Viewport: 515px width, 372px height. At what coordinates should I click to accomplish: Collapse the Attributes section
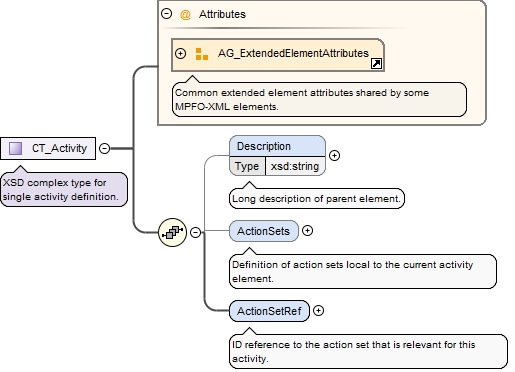click(x=166, y=14)
